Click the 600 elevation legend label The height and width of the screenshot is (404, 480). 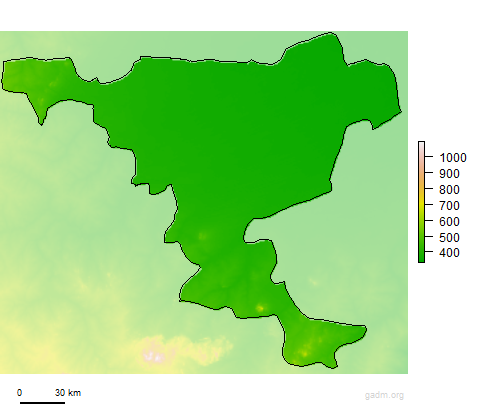tap(449, 222)
